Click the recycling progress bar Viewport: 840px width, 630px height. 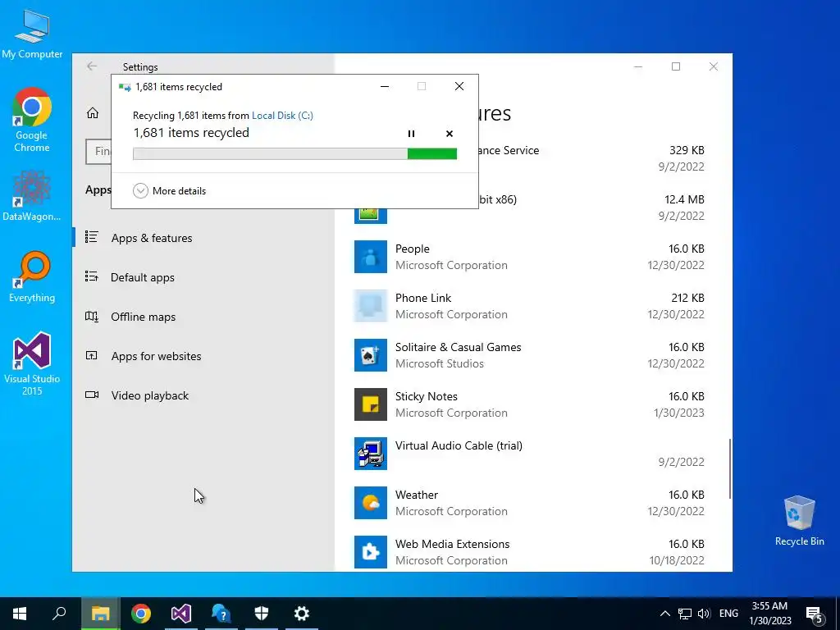tap(294, 153)
